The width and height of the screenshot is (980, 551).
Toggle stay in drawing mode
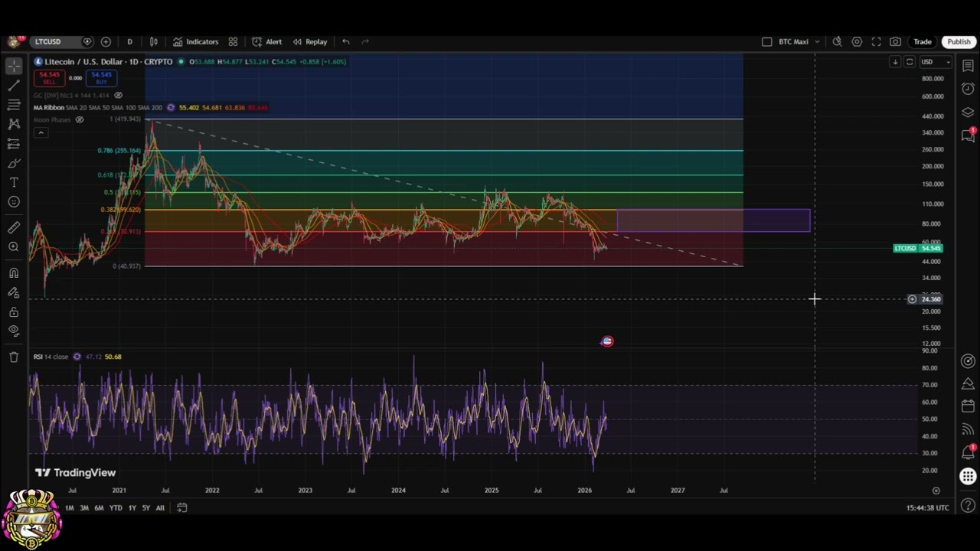(14, 292)
